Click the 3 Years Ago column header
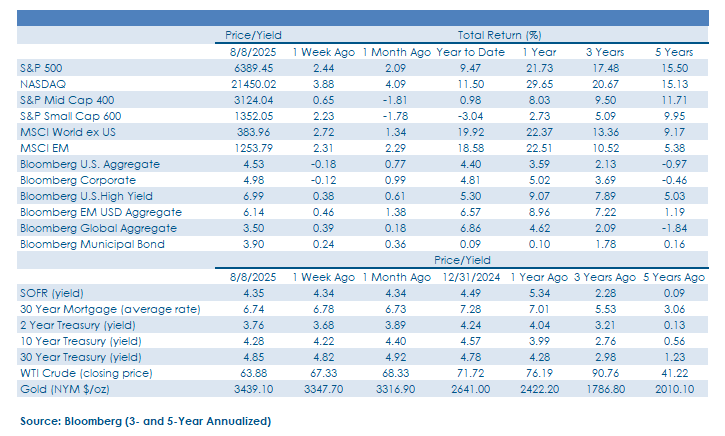This screenshot has width=725, height=436. tap(605, 277)
